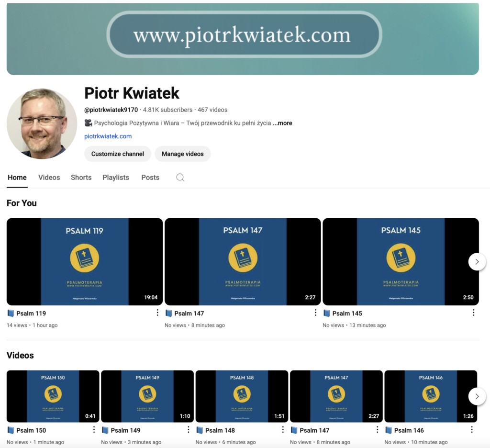Viewport: 490px width, 448px height.
Task: Play the Psalm 148 thumbnail
Action: tap(242, 396)
